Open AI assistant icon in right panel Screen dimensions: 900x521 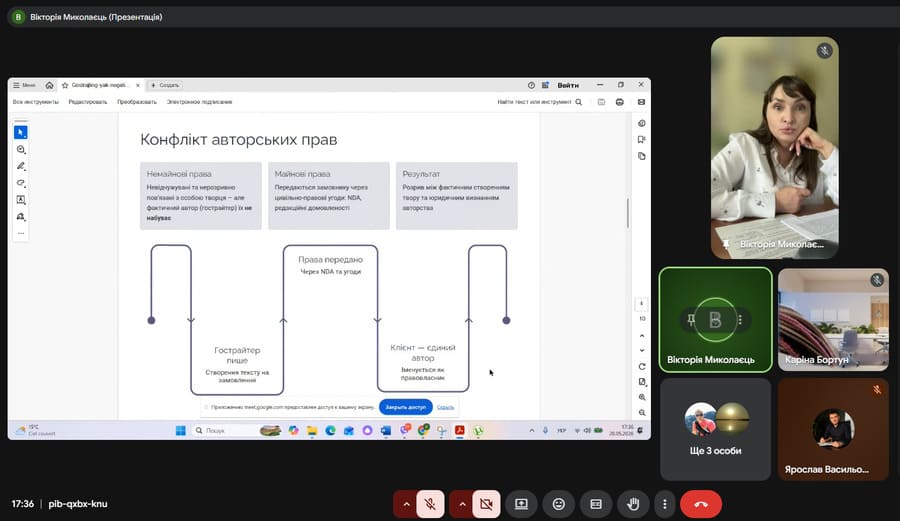(642, 123)
